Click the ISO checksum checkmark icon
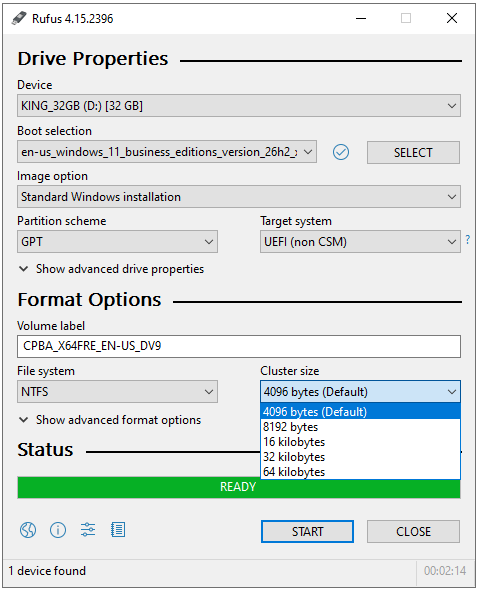The height and width of the screenshot is (591, 478). [341, 152]
